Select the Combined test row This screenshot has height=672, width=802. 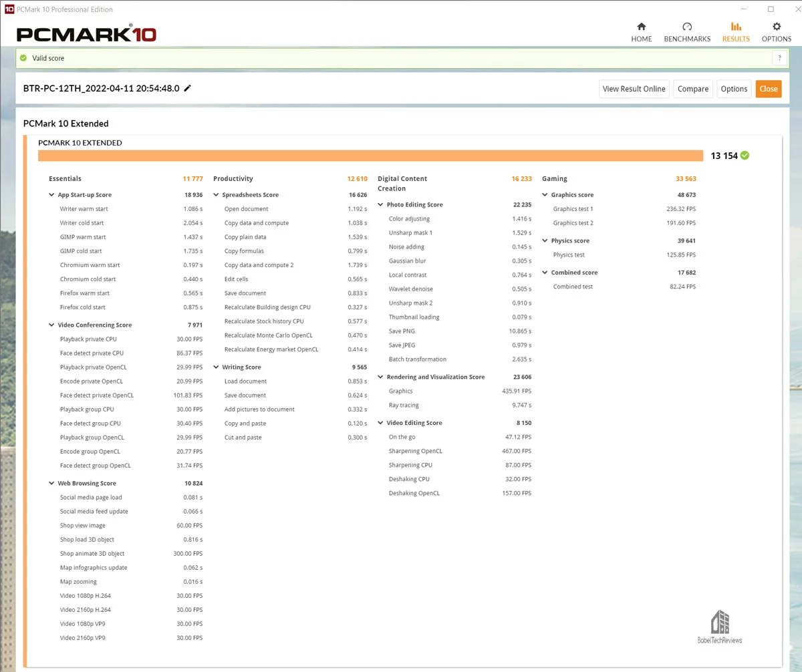point(624,287)
